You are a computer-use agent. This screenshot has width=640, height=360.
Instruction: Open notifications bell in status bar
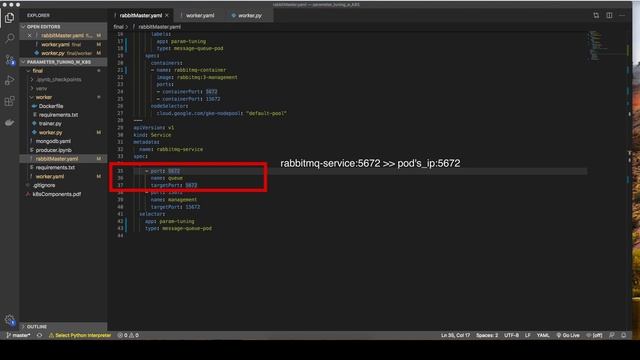pyautogui.click(x=624, y=335)
